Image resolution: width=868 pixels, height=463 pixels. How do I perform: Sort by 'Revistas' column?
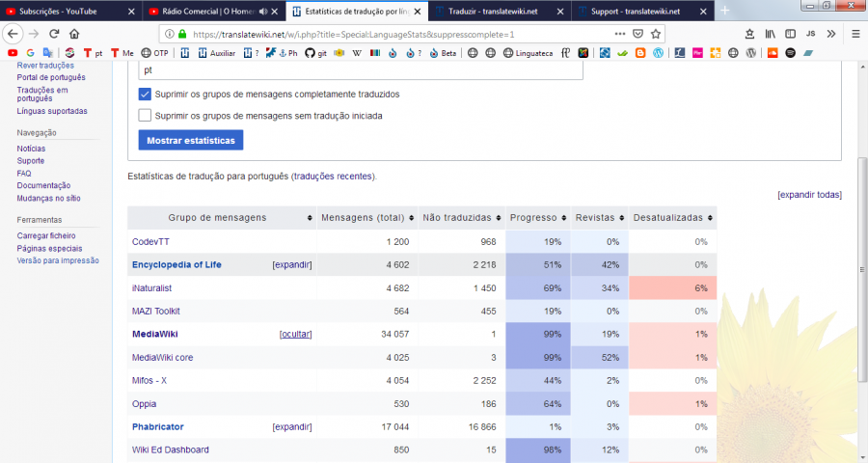click(600, 218)
